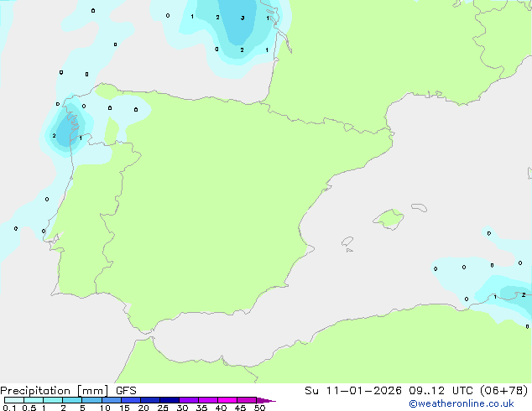
Task: Click the 1–2 mm legend swatch
Action: point(53,400)
